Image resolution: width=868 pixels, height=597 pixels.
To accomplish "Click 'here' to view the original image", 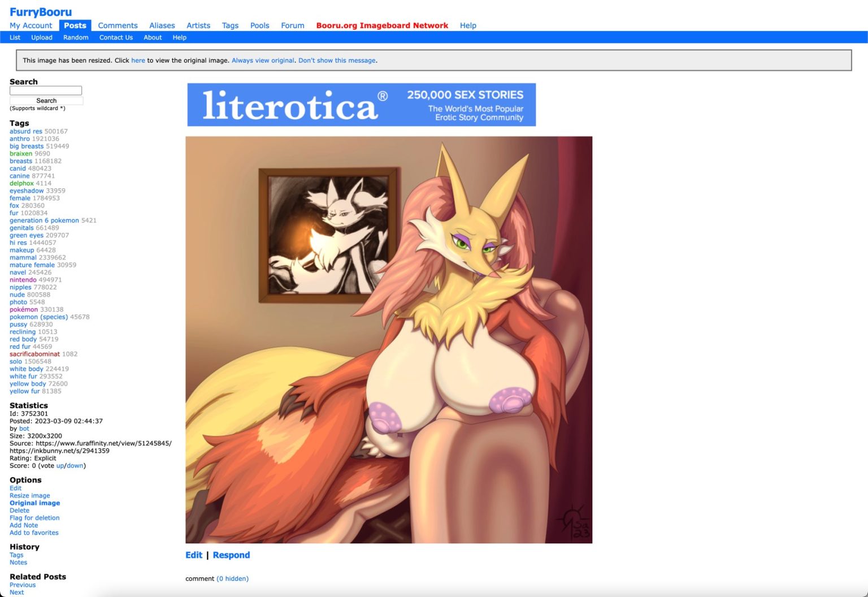I will pyautogui.click(x=138, y=60).
